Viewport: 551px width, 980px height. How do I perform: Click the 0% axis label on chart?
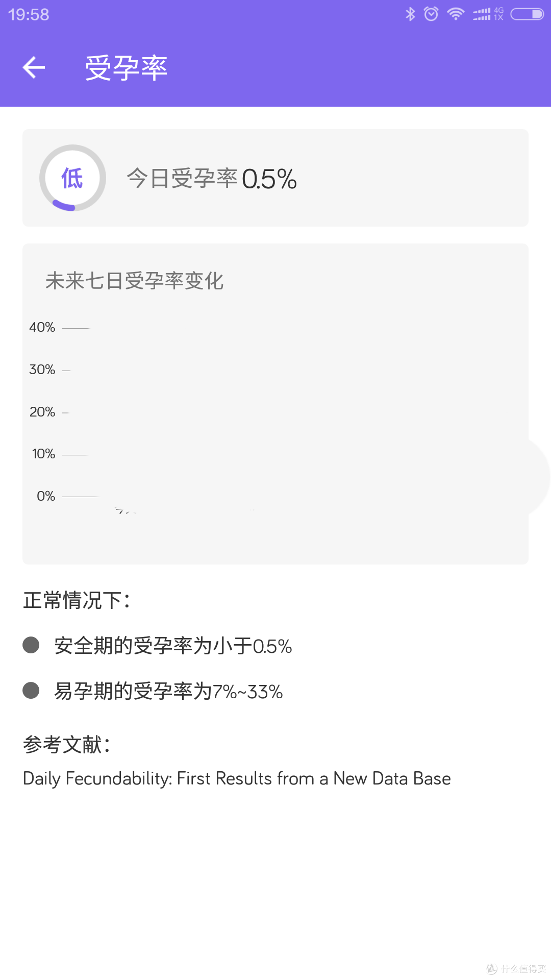click(x=46, y=495)
